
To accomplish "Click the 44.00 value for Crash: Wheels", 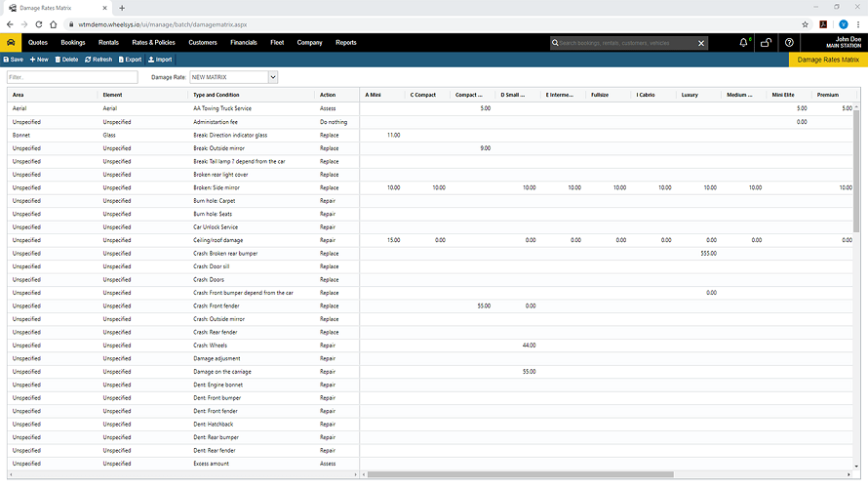I will click(530, 346).
